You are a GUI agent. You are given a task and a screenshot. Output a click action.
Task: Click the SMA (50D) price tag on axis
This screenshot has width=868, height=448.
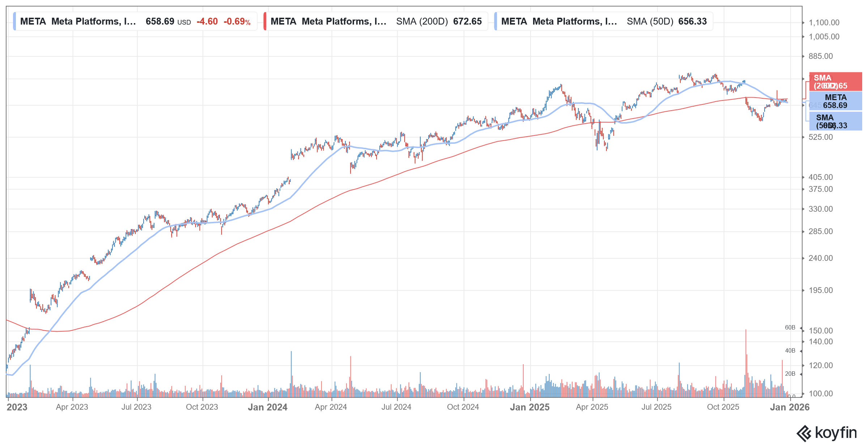coord(835,121)
